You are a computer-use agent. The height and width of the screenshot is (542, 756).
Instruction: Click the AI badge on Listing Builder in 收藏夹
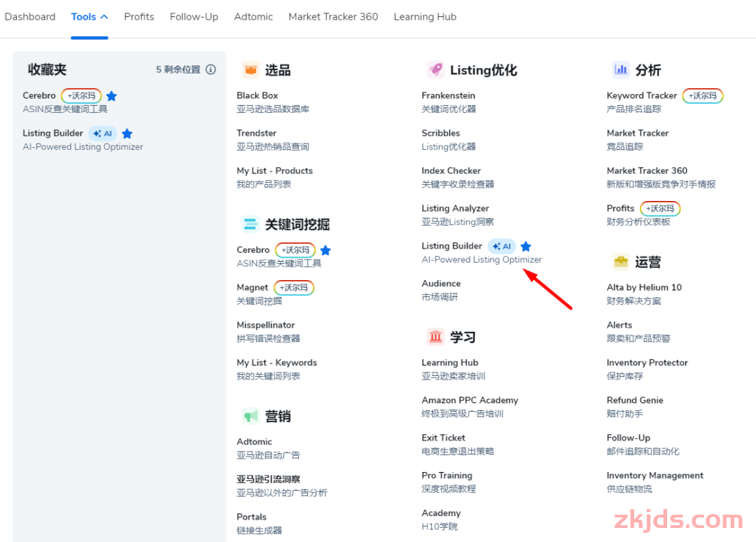point(103,134)
